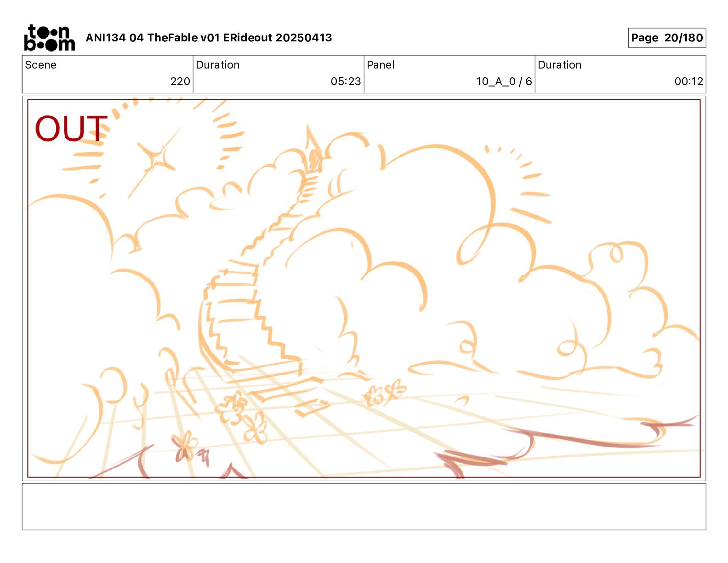Select the scene duration value '05:23'
728x563 pixels.
point(346,81)
